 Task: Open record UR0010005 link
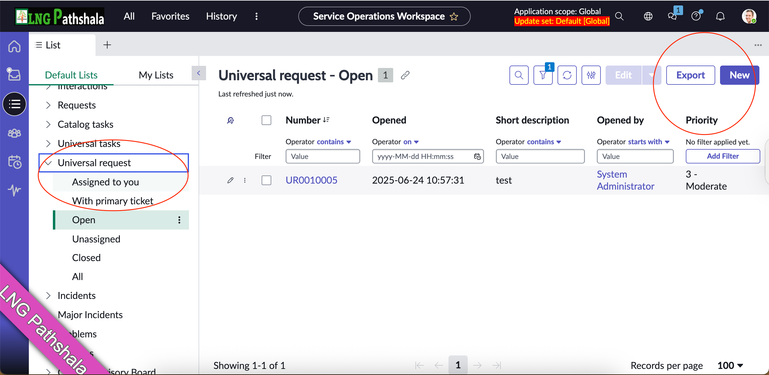click(311, 180)
